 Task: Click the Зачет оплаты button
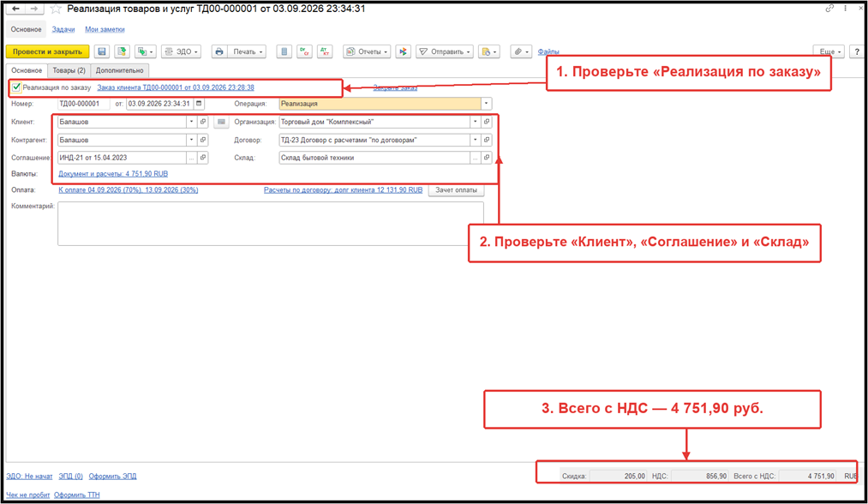tap(456, 190)
